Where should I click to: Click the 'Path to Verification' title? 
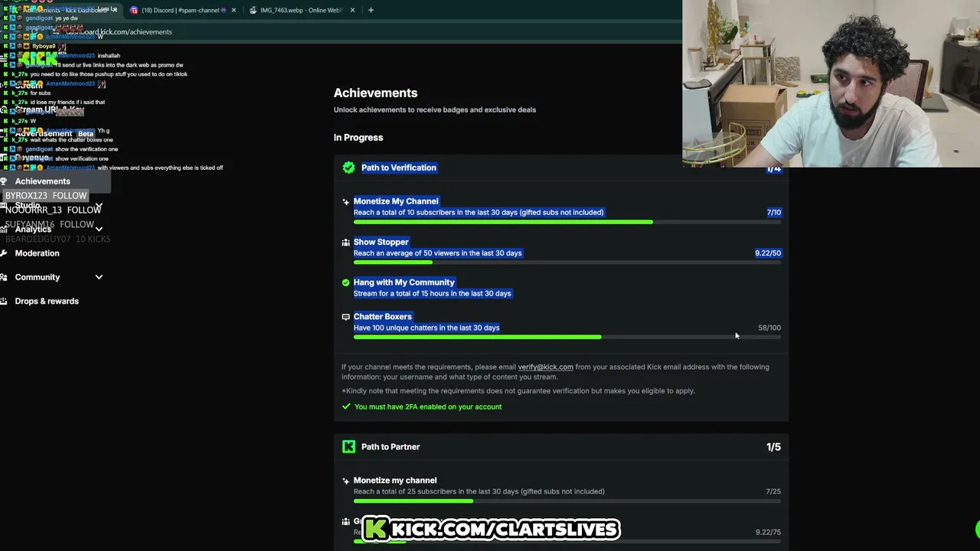[399, 168]
